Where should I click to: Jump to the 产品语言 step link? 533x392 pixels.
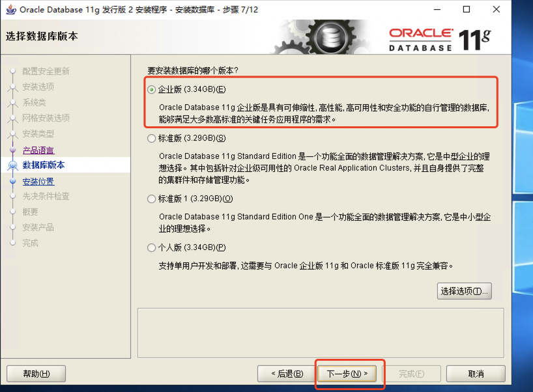pyautogui.click(x=38, y=150)
